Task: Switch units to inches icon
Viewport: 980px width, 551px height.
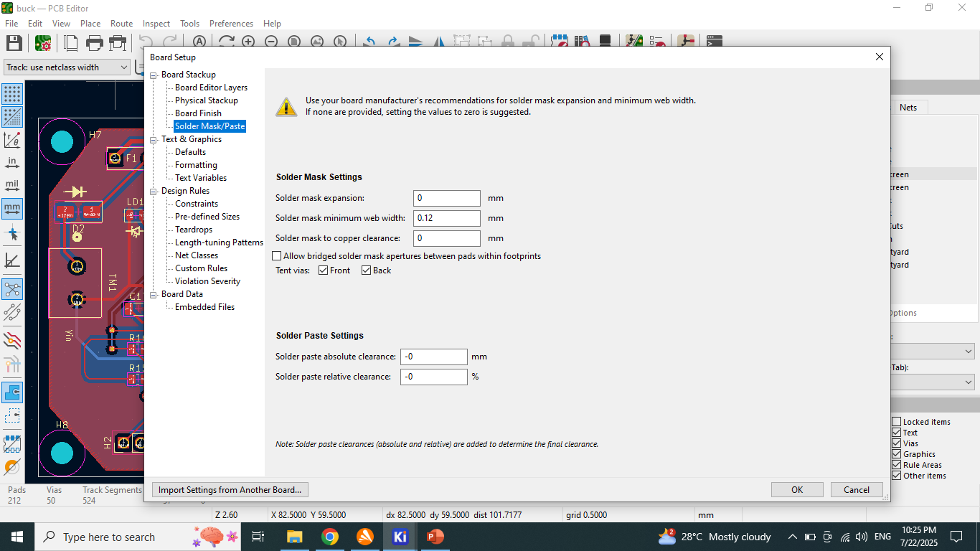Action: click(12, 163)
